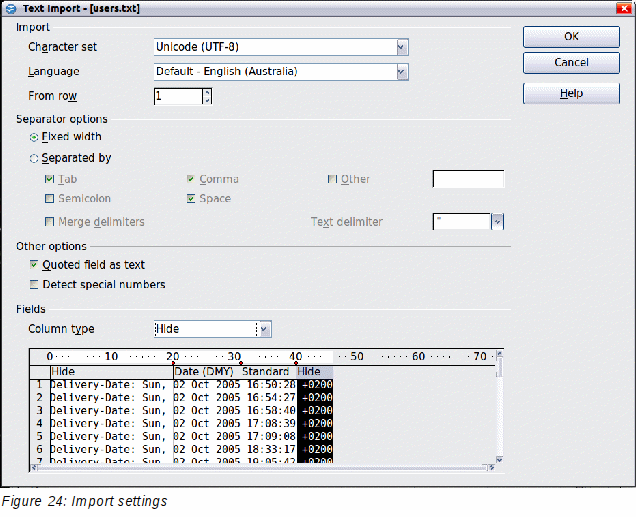Image resolution: width=636 pixels, height=518 pixels.
Task: Increase From row with spinner arrow
Action: pyautogui.click(x=207, y=92)
